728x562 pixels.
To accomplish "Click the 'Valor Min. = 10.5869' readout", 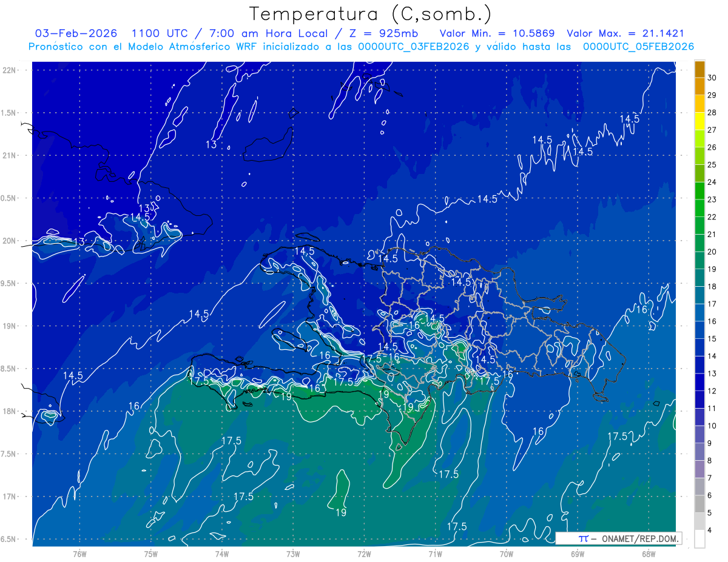I will (x=497, y=33).
